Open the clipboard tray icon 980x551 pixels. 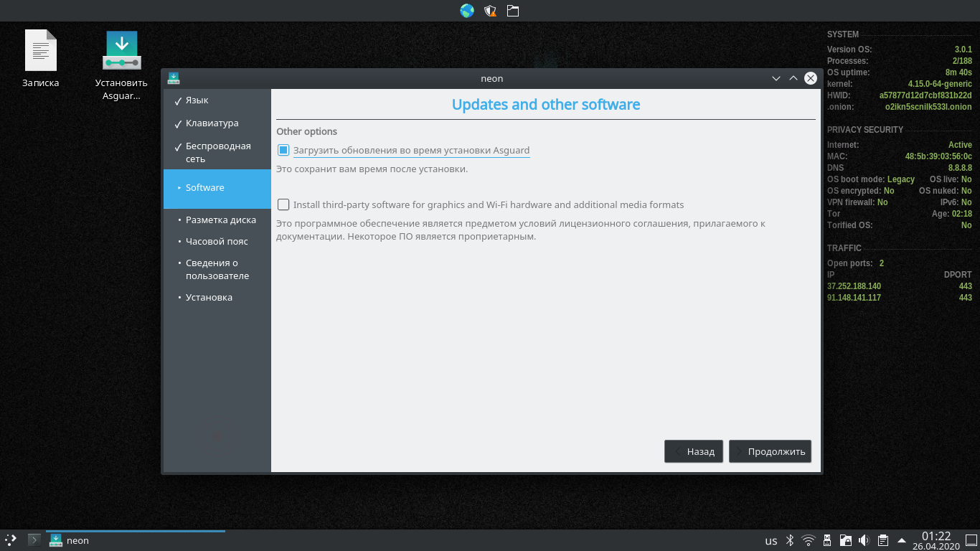click(883, 541)
